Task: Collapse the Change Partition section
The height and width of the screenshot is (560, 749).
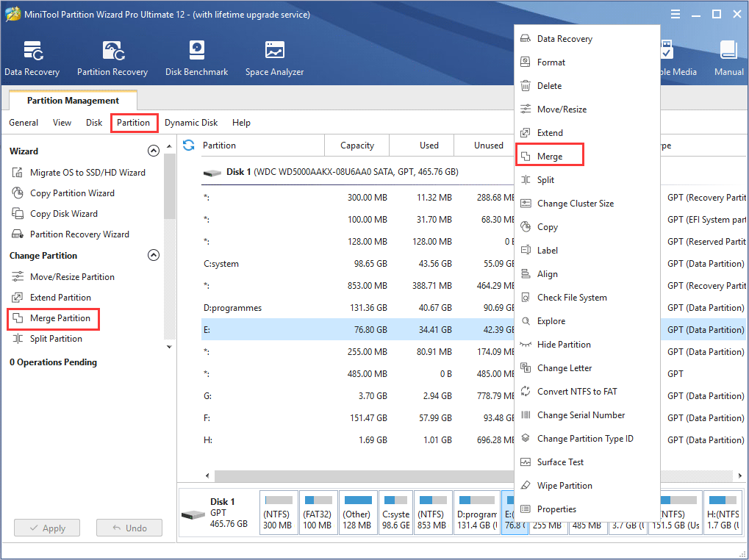Action: click(x=154, y=255)
